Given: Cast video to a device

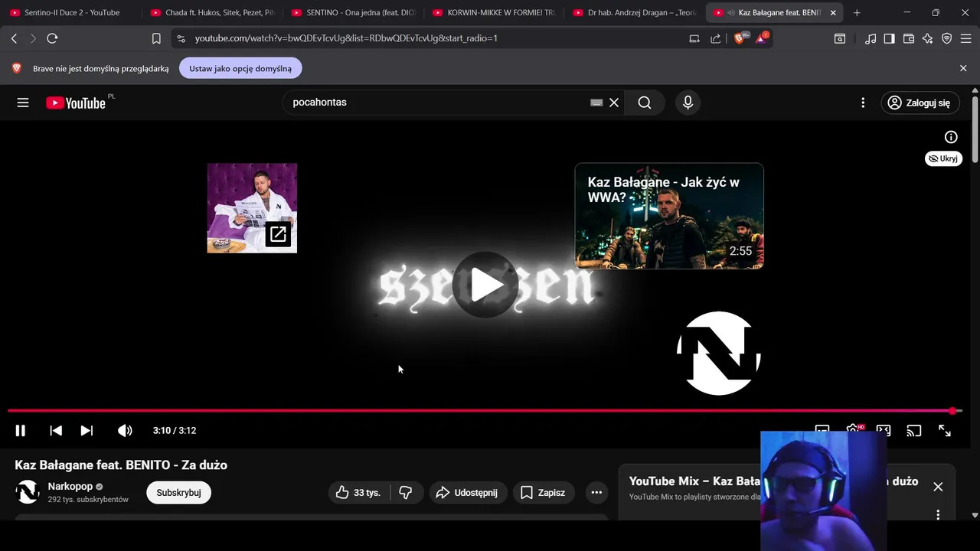Looking at the screenshot, I should (913, 431).
